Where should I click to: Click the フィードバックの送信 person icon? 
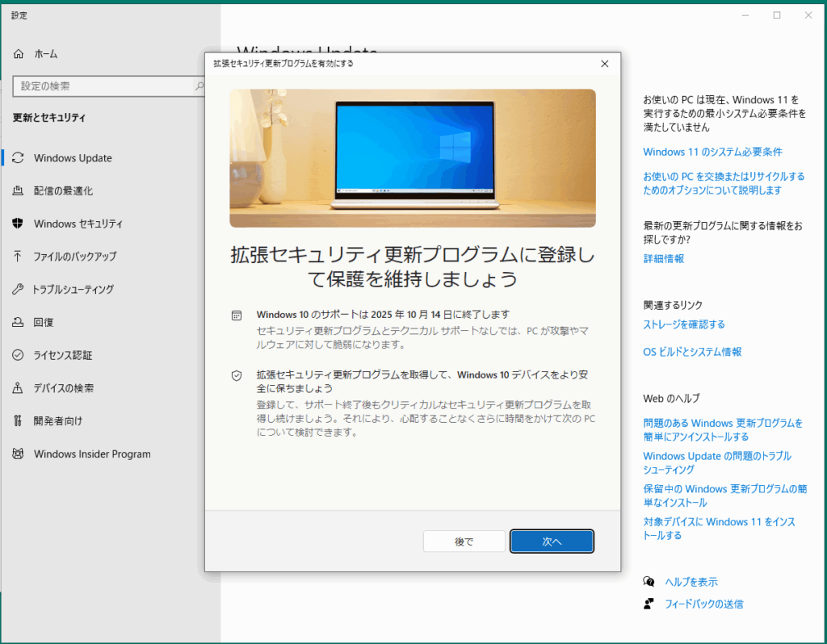click(x=649, y=604)
